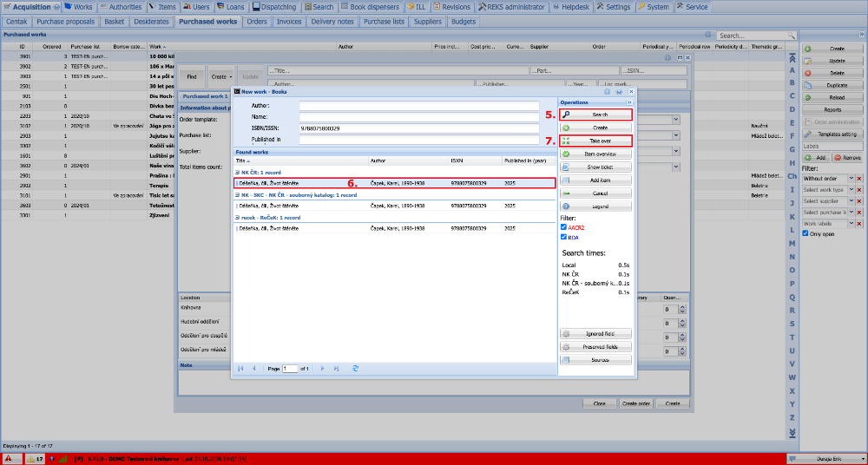Collapse the NK ČR: 1 record group
Viewport: 868px width, 465px height.
237,173
